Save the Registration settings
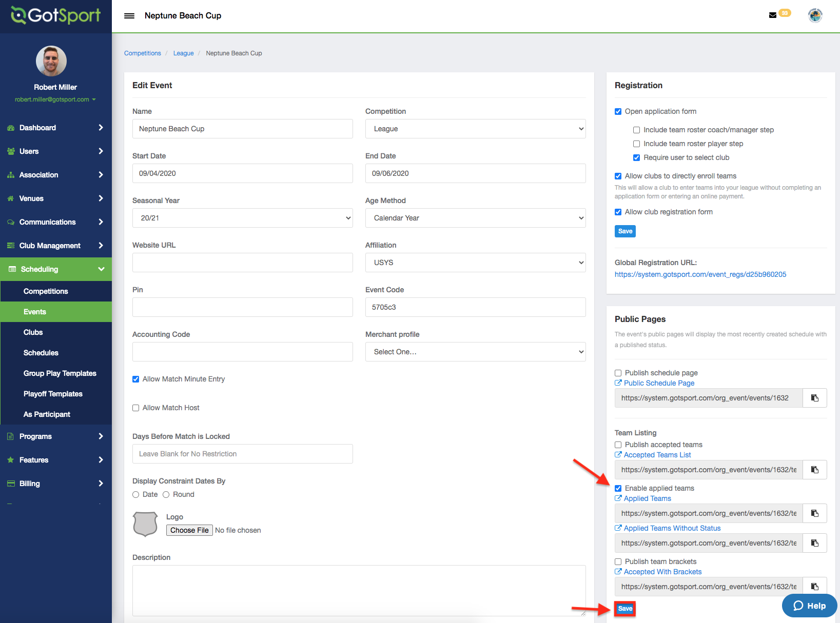Image resolution: width=840 pixels, height=623 pixels. [x=625, y=231]
